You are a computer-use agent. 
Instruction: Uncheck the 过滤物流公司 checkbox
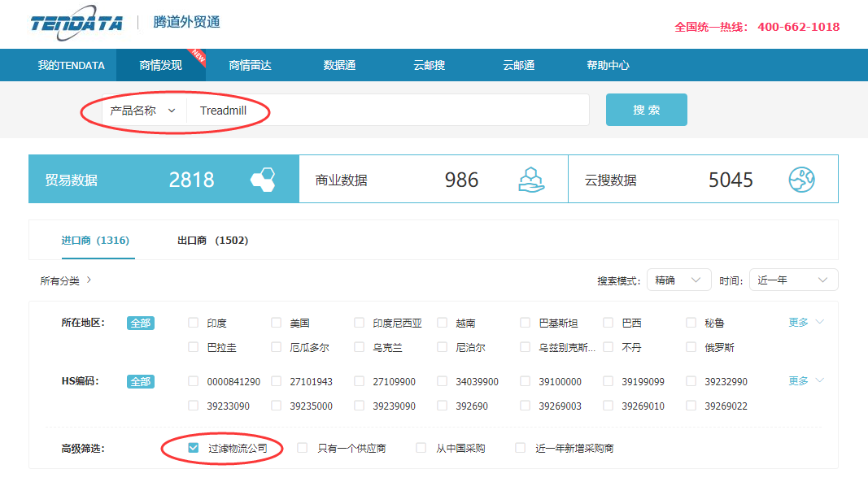pyautogui.click(x=193, y=448)
